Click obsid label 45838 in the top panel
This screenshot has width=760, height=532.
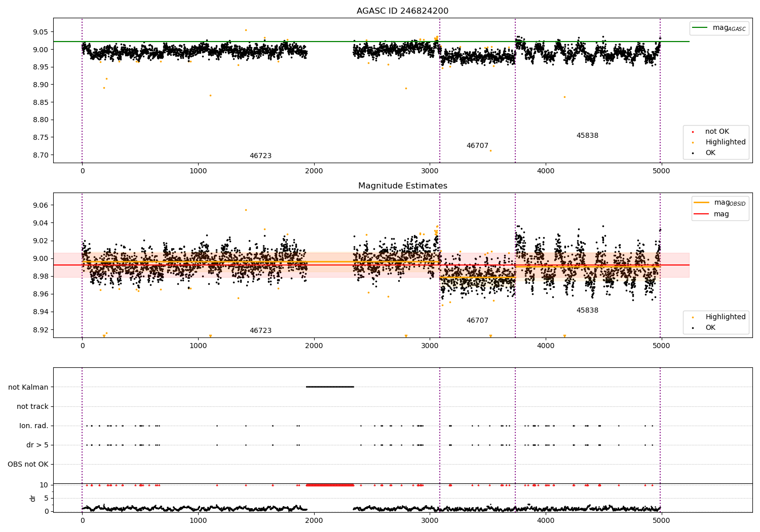click(587, 136)
